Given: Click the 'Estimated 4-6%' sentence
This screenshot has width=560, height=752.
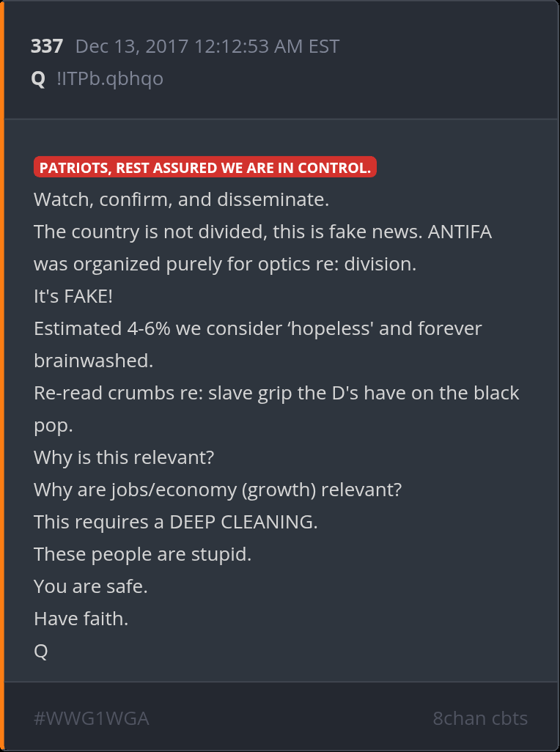Looking at the screenshot, I should click(x=258, y=344).
